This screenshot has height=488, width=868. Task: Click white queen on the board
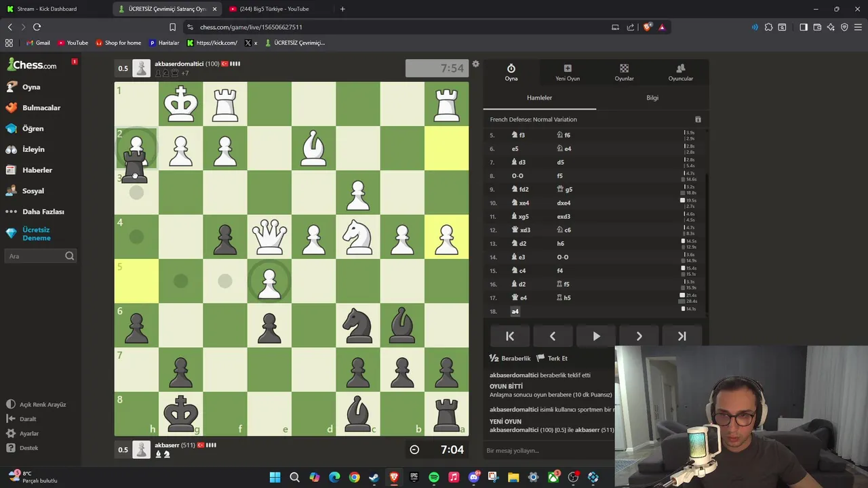pyautogui.click(x=269, y=237)
